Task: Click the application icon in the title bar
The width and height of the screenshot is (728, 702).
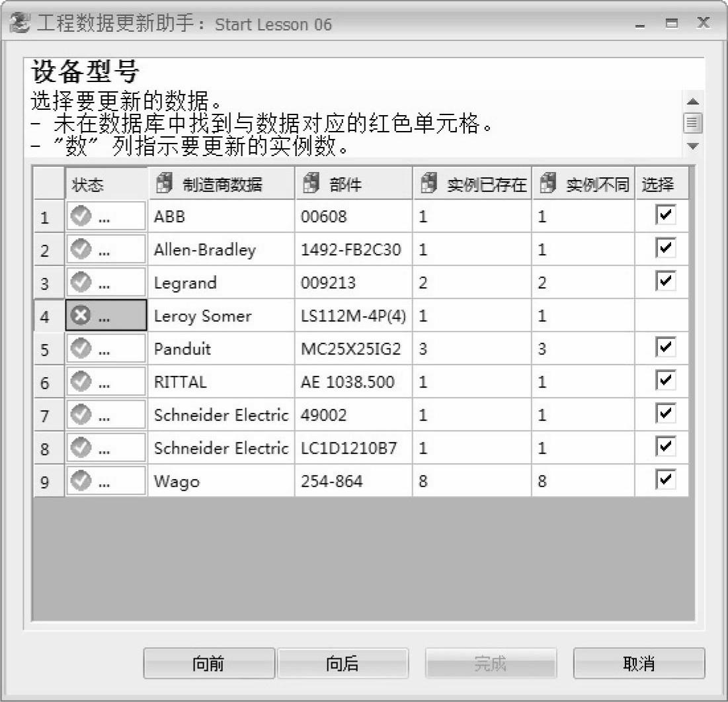Action: tap(19, 23)
